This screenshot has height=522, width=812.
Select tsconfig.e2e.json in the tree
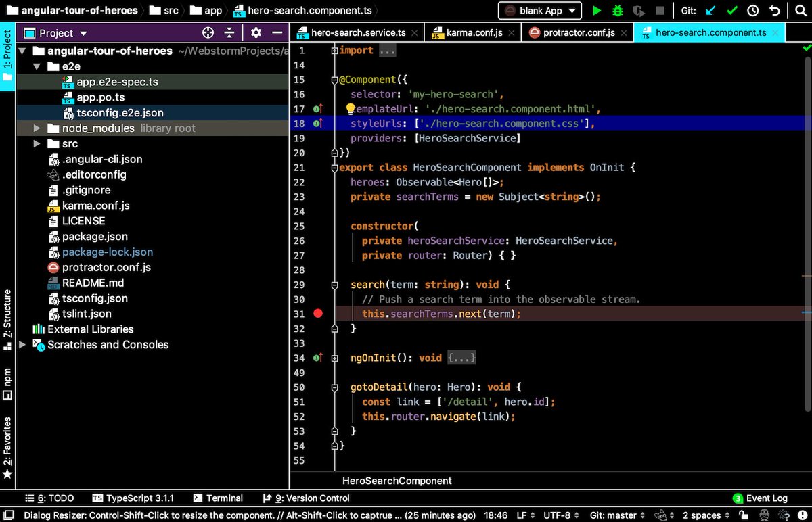click(120, 113)
